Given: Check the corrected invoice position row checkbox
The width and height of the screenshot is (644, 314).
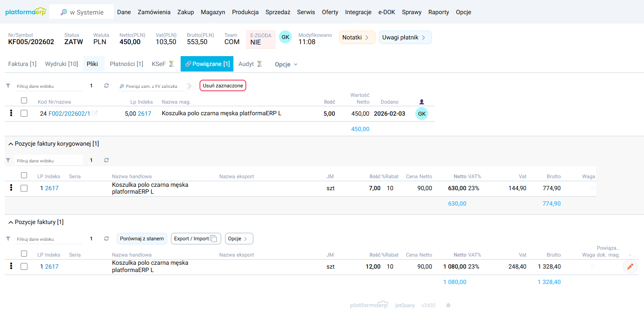Looking at the screenshot, I should coord(24,188).
